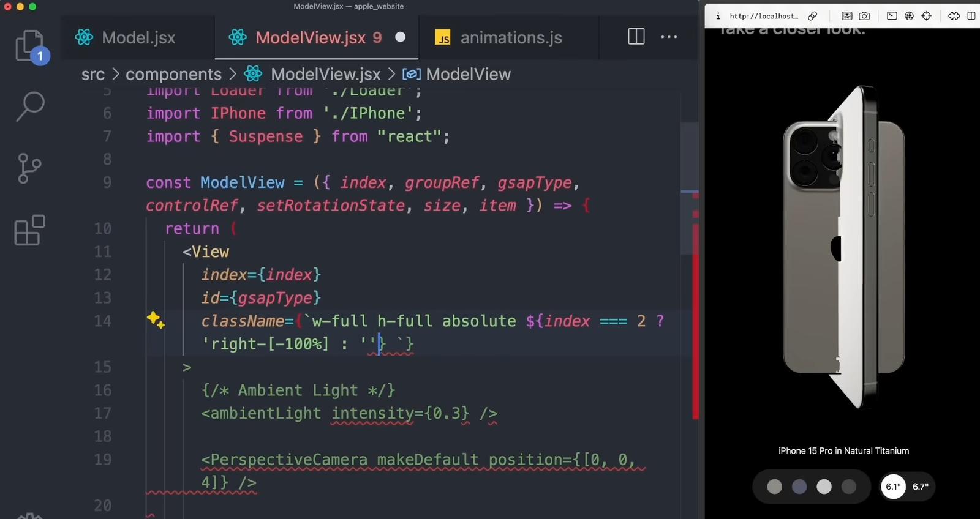This screenshot has width=980, height=519.
Task: Open the browser console terminal icon
Action: click(892, 16)
